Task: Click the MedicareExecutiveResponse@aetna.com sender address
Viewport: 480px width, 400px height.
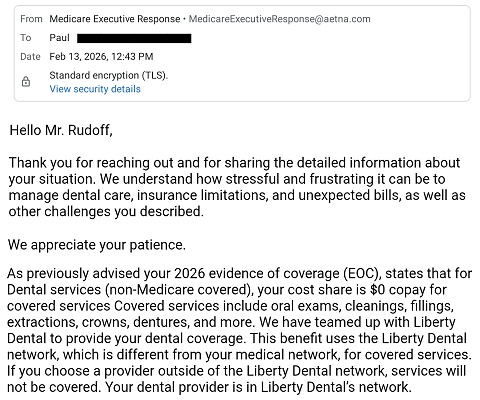Action: tap(280, 19)
